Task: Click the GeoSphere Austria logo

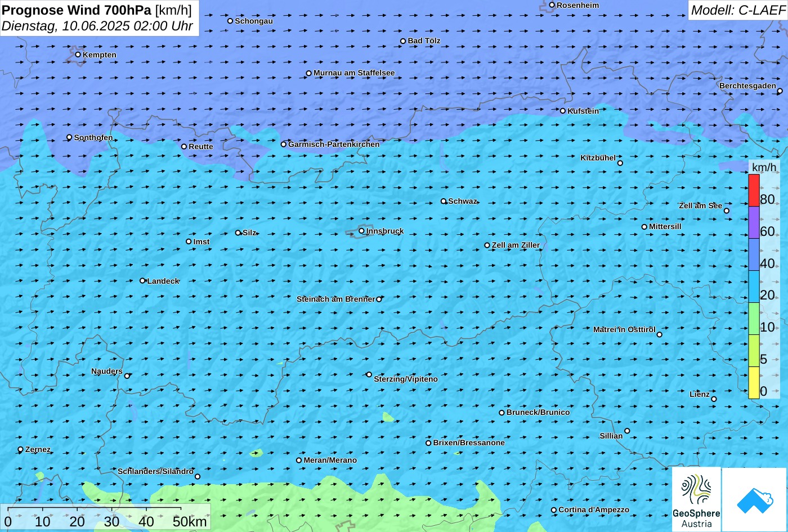Action: 696,500
